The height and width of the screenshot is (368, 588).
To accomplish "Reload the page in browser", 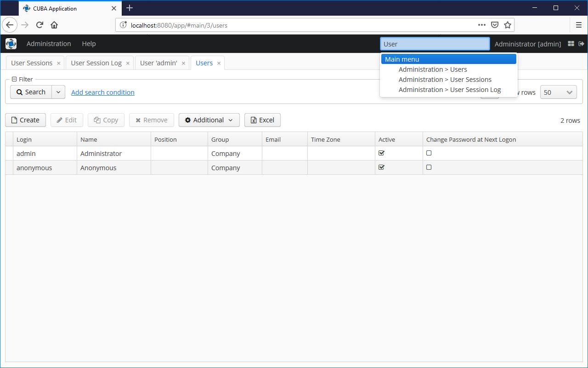I will point(40,25).
